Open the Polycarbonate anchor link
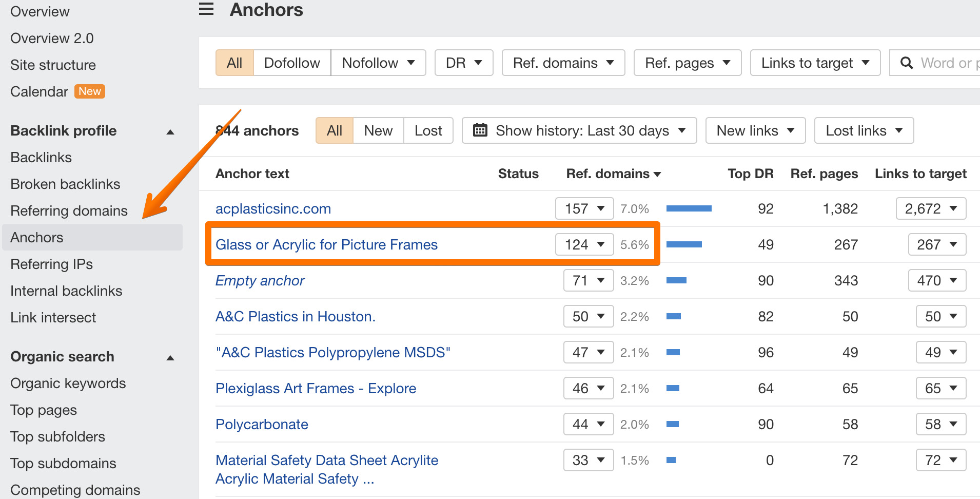 point(262,424)
